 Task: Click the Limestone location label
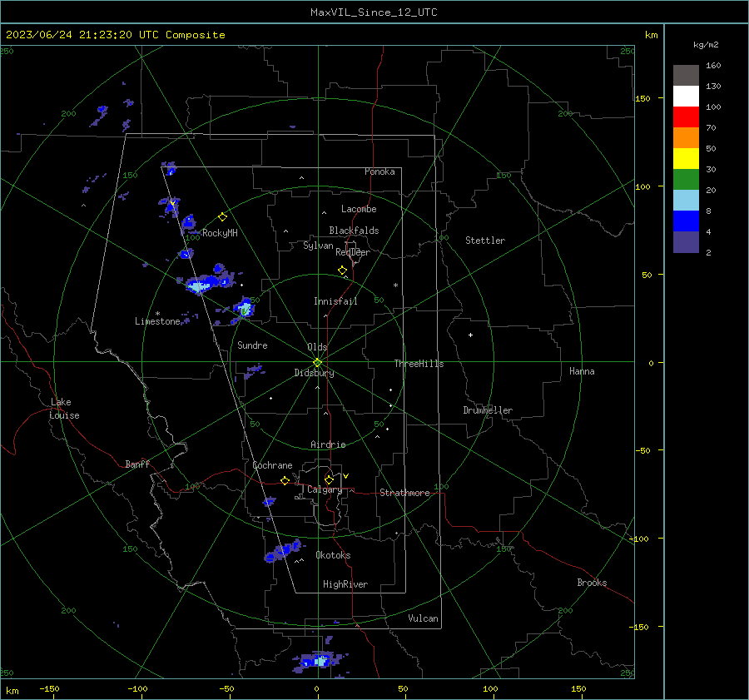click(x=157, y=321)
